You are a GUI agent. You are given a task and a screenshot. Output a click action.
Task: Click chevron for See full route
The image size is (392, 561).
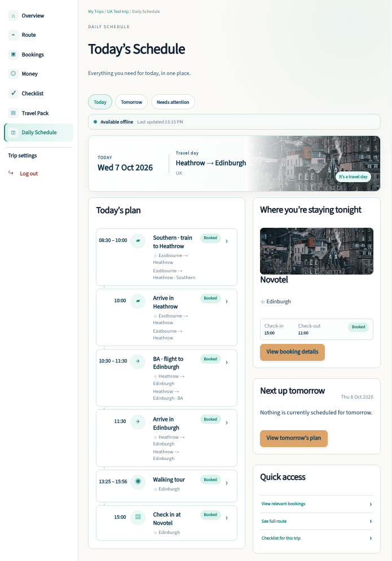(x=371, y=522)
